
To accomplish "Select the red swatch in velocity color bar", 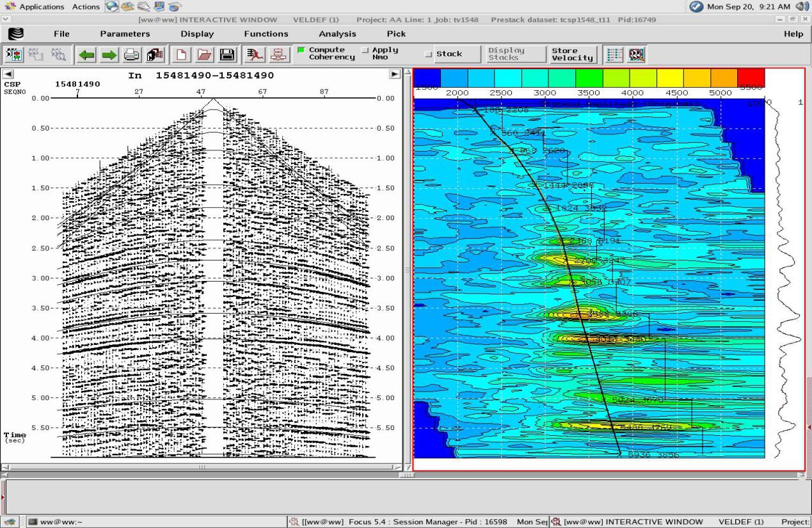I will coord(751,78).
